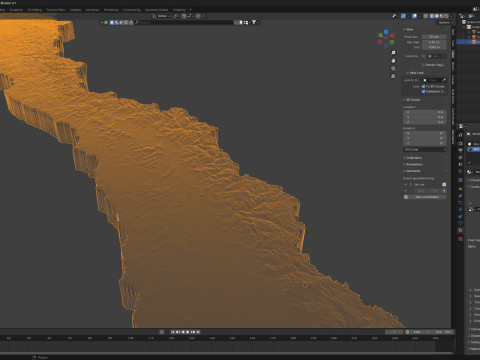The image size is (480, 360).
Task: Click the viewport navigation gizmo blue Z axis
Action: click(386, 32)
